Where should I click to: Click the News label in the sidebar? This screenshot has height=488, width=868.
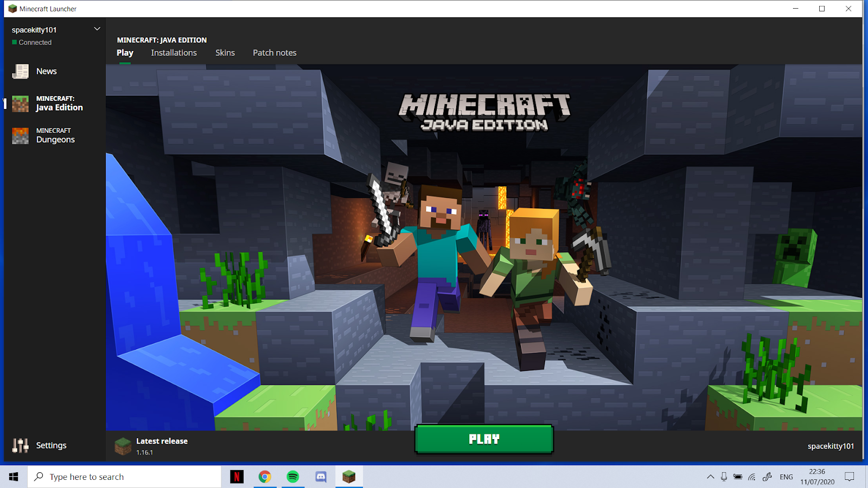(47, 71)
